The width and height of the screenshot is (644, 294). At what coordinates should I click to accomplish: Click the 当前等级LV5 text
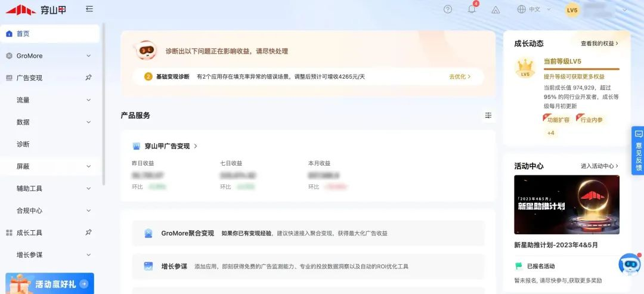click(562, 61)
